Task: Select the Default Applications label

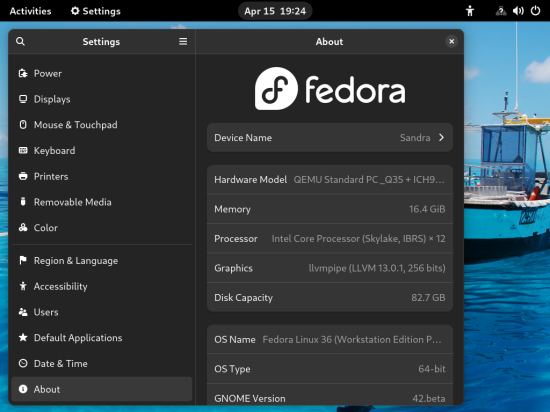Action: [x=78, y=338]
